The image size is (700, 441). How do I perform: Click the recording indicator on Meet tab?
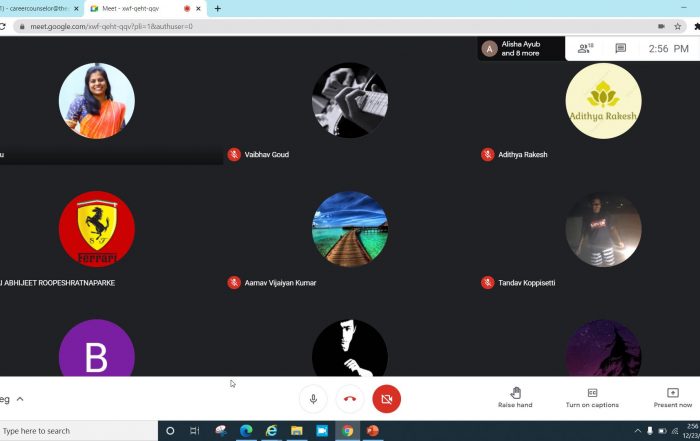[187, 8]
